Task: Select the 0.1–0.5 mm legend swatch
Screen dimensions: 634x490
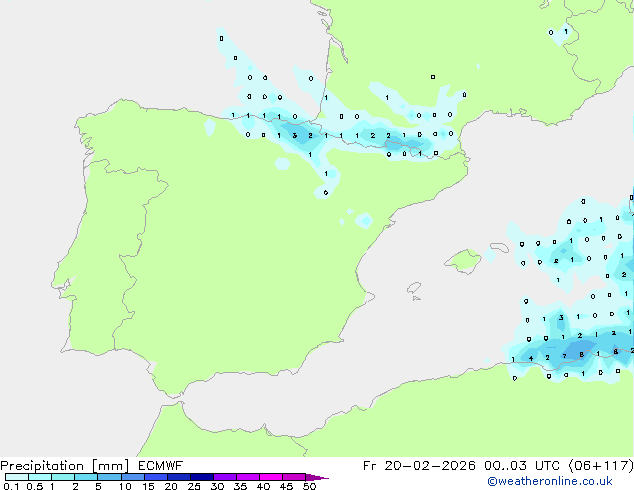Action: pyautogui.click(x=17, y=477)
